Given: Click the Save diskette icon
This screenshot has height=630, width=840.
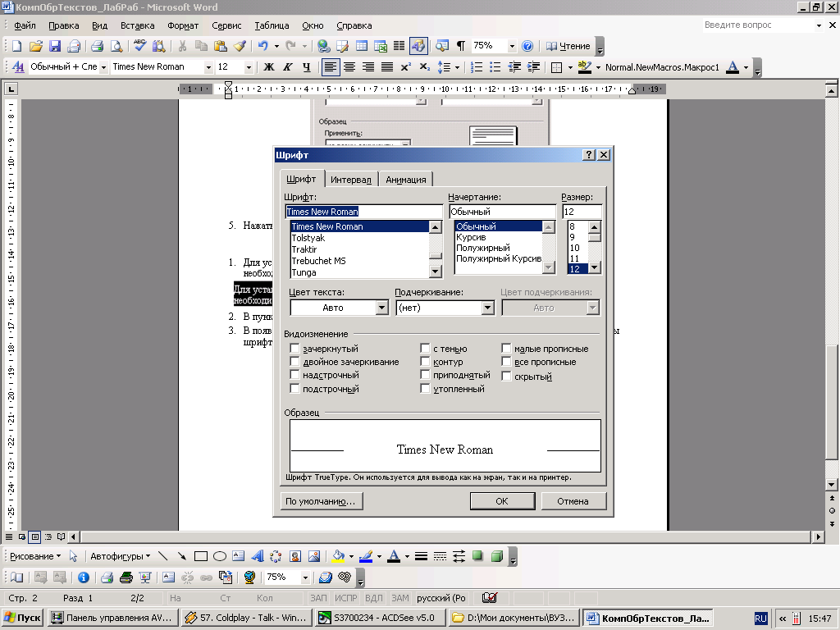Looking at the screenshot, I should click(55, 47).
